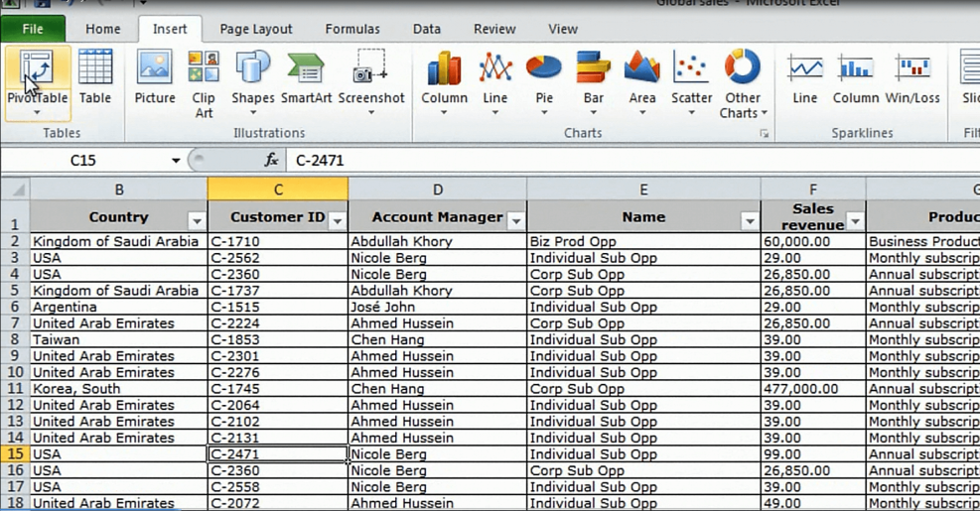
Task: Open the Account Manager filter dropdown
Action: point(515,220)
